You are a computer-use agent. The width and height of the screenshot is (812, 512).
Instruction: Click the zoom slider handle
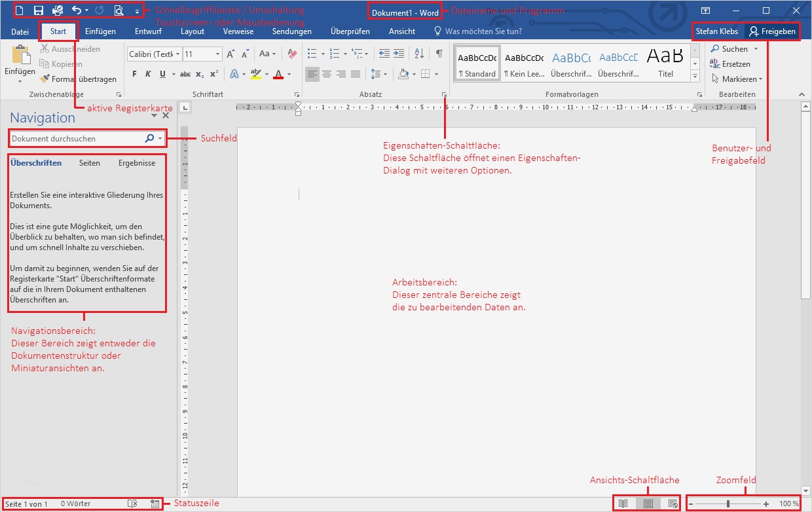tap(728, 503)
